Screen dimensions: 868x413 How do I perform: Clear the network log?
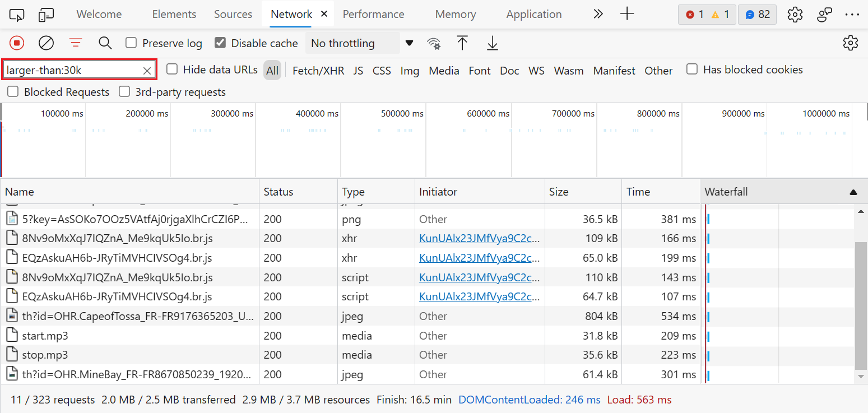[x=46, y=43]
